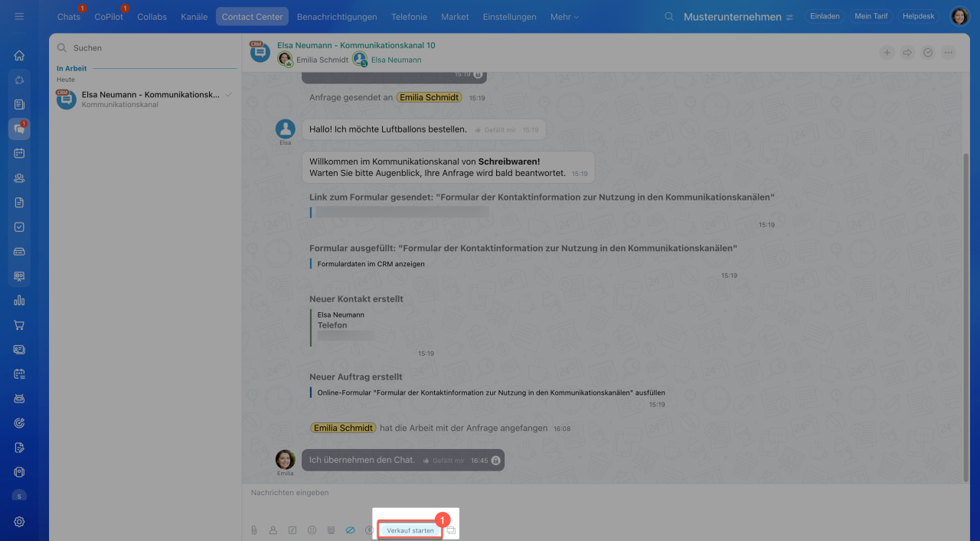Click the Einladen button
The height and width of the screenshot is (541, 980).
click(x=825, y=16)
